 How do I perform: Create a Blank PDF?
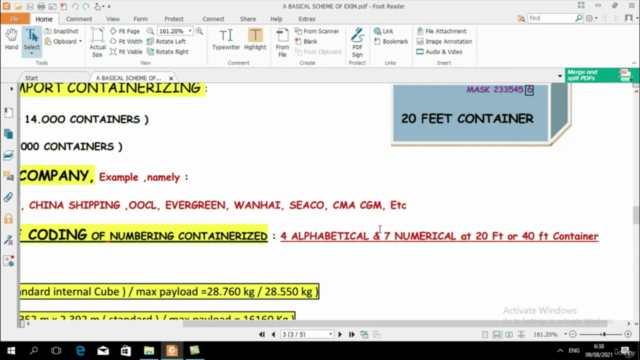(x=306, y=41)
